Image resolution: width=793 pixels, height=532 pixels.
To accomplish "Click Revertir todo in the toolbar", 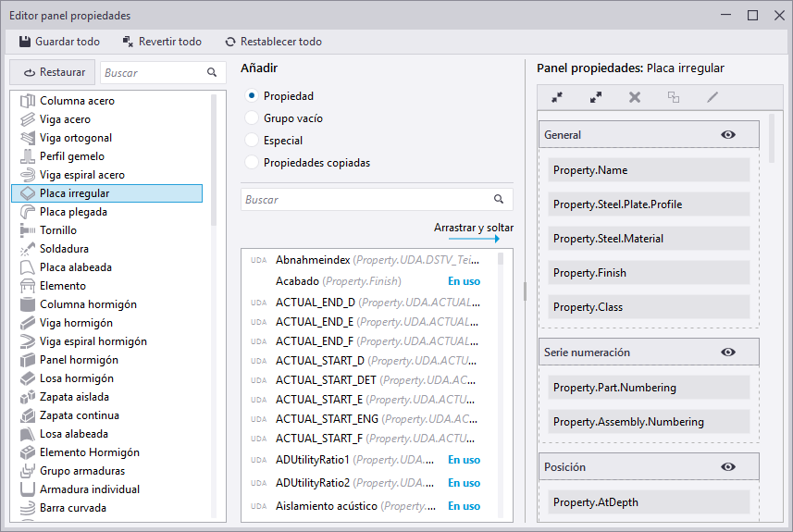I will pos(162,42).
